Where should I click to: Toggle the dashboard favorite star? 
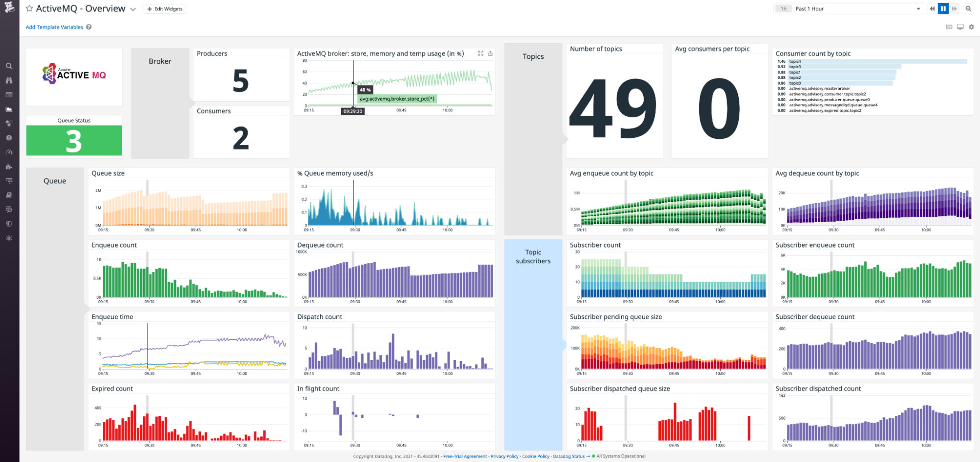pos(28,8)
